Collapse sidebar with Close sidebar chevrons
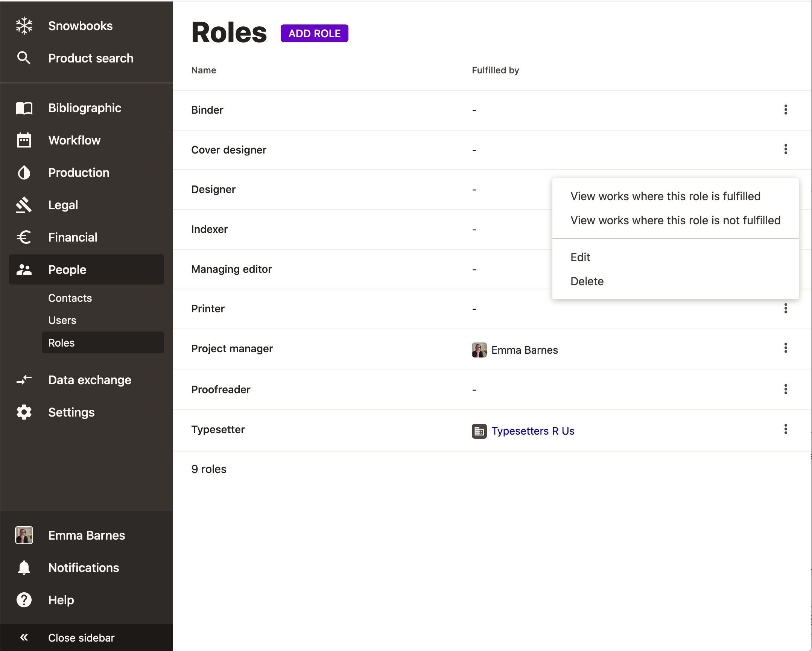This screenshot has height=651, width=812. [24, 637]
